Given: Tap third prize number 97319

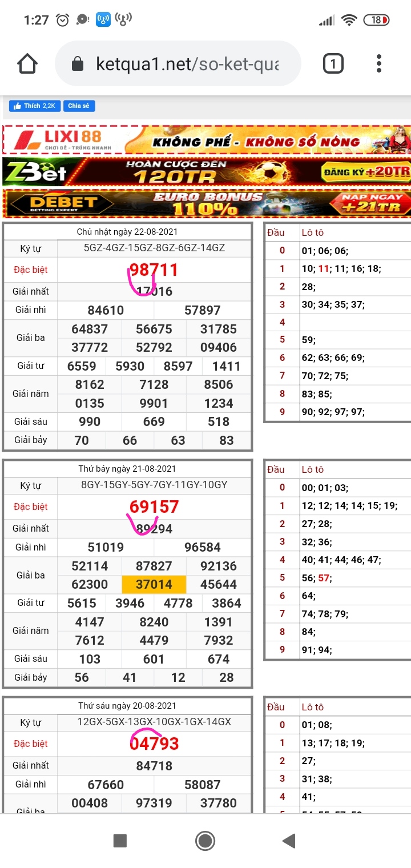Looking at the screenshot, I should pos(154,803).
